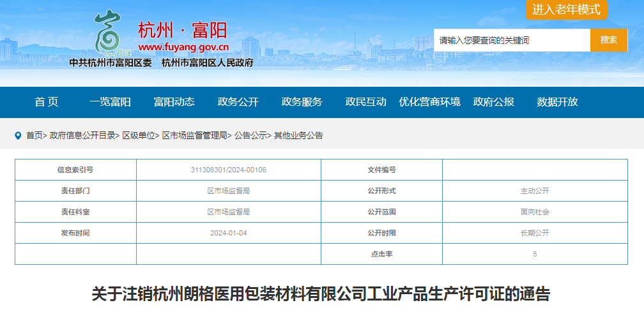
Task: Click the 区级单位 breadcrumb link
Action: click(139, 136)
